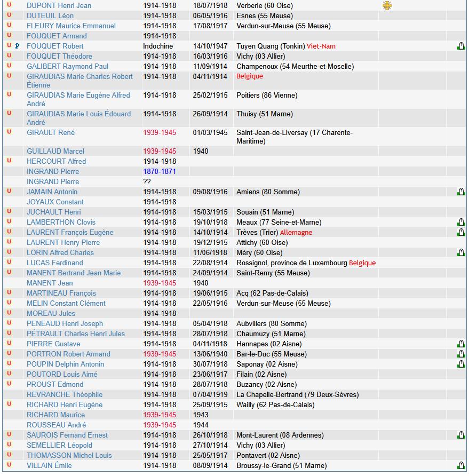469x476 pixels.
Task: Open the GIRAULT René record link
Action: [x=51, y=132]
